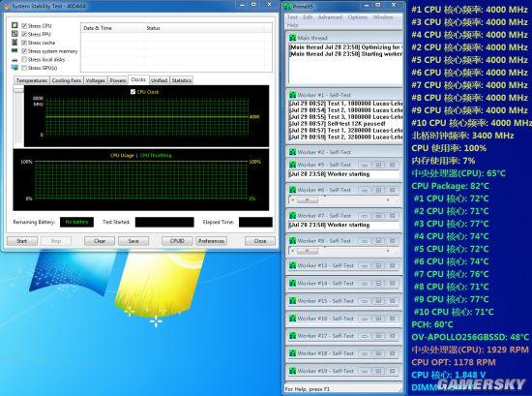
Task: Open AIDA64 Preferences
Action: point(212,241)
